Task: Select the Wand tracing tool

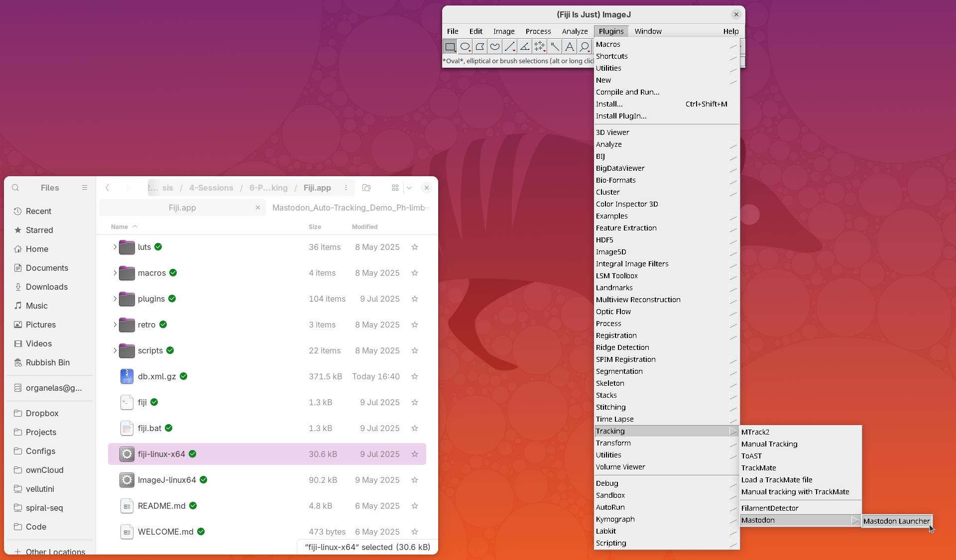Action: 554,47
